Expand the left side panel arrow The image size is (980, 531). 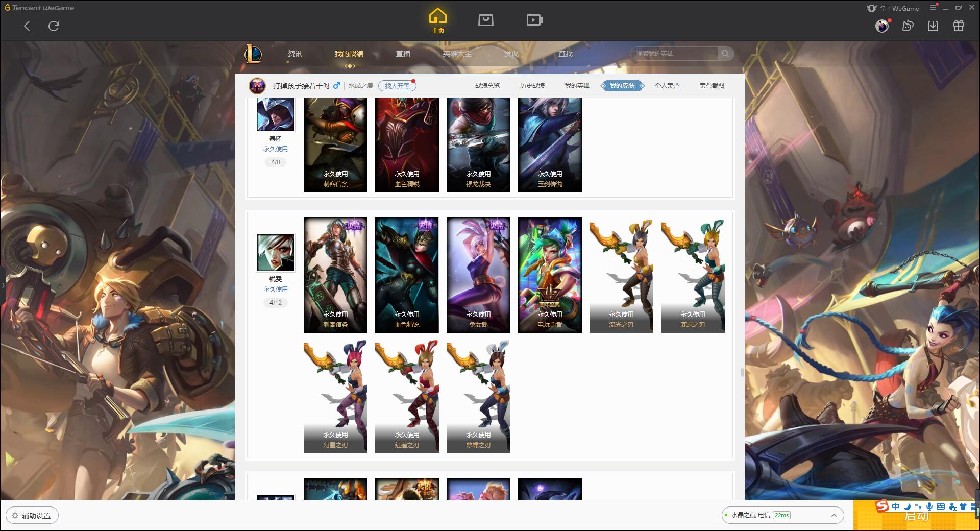click(x=3, y=285)
